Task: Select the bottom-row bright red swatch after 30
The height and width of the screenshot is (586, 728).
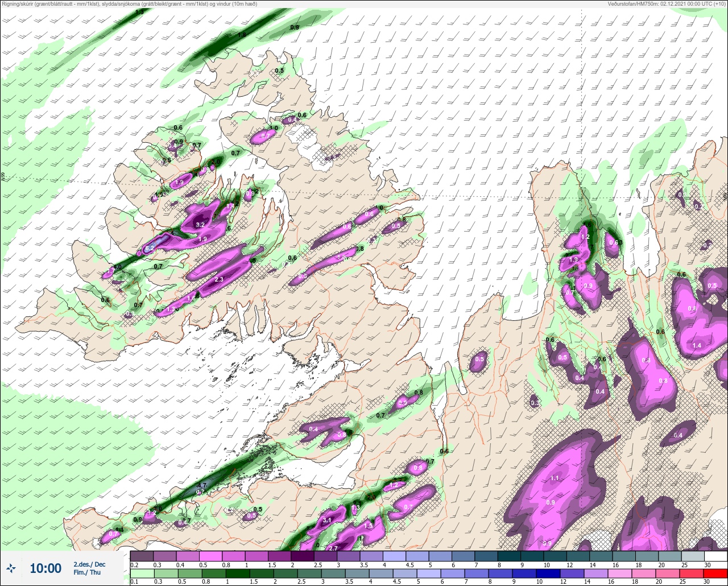Action: coord(715,573)
